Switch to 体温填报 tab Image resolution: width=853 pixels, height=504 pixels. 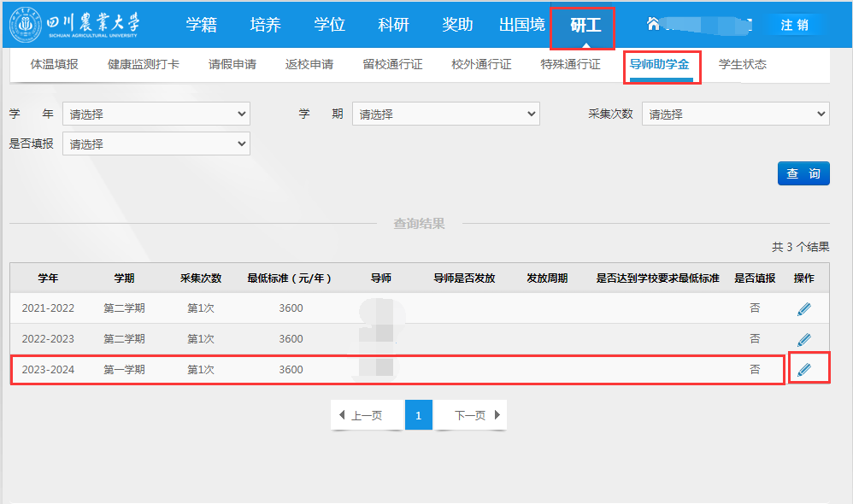click(55, 64)
